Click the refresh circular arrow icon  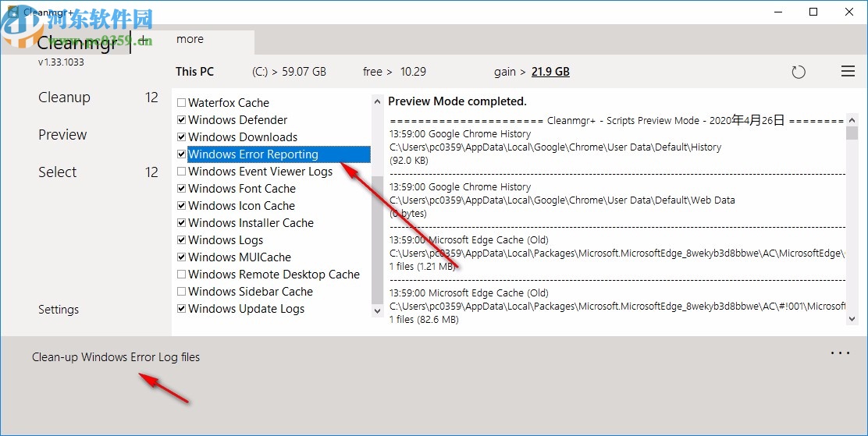point(799,72)
